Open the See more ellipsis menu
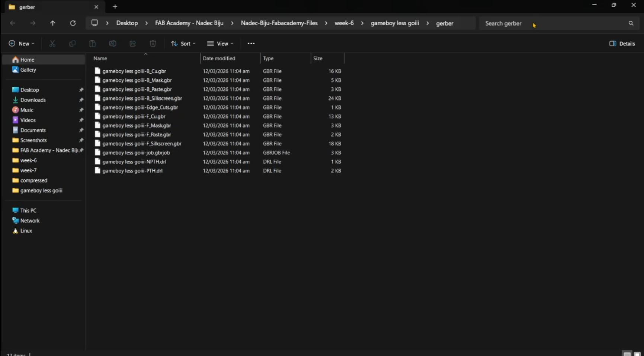Image resolution: width=644 pixels, height=356 pixels. click(251, 43)
